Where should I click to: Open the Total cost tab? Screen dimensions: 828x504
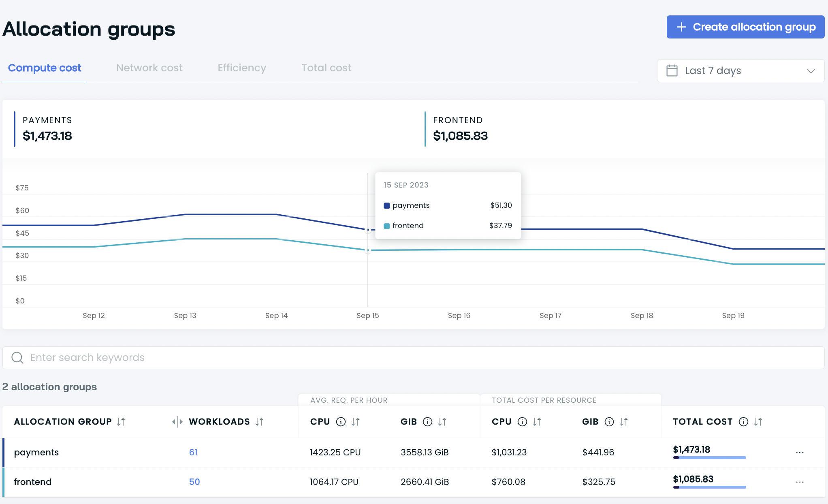[x=326, y=68]
